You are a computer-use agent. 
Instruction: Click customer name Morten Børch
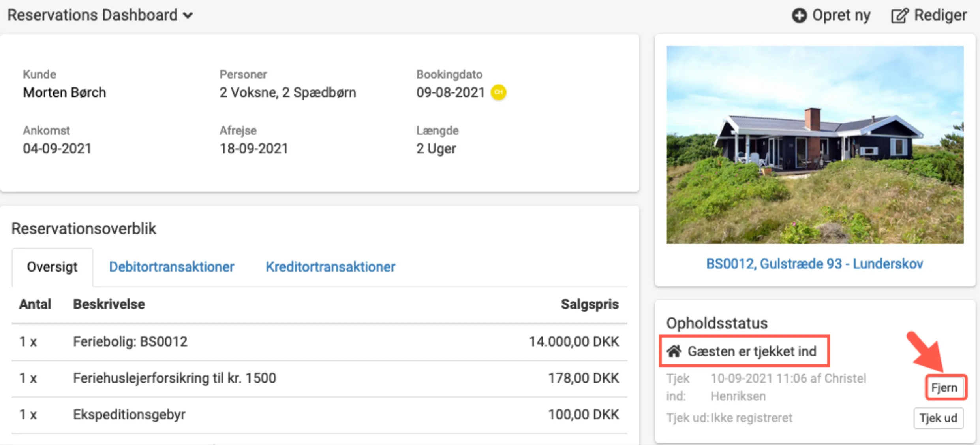64,92
